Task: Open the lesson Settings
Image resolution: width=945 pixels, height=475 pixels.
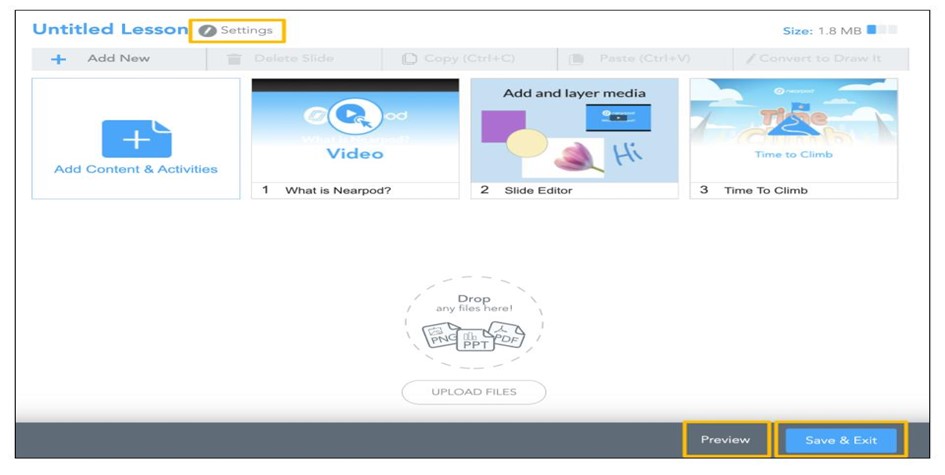Action: point(246,30)
